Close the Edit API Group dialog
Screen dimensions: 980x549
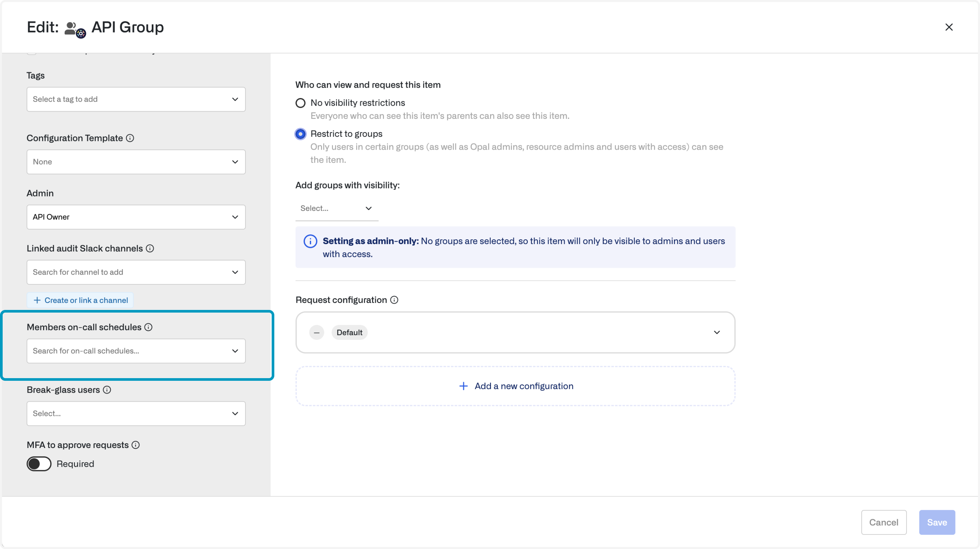click(949, 27)
